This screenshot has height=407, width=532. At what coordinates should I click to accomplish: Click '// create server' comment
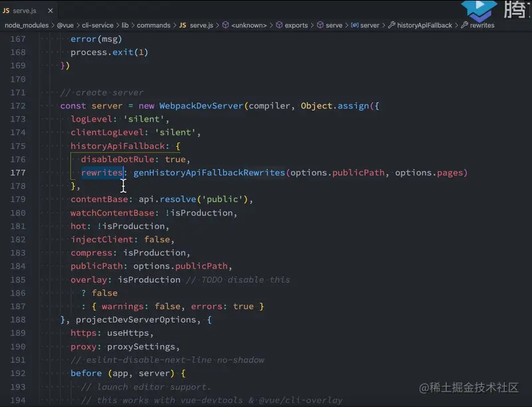pyautogui.click(x=102, y=92)
